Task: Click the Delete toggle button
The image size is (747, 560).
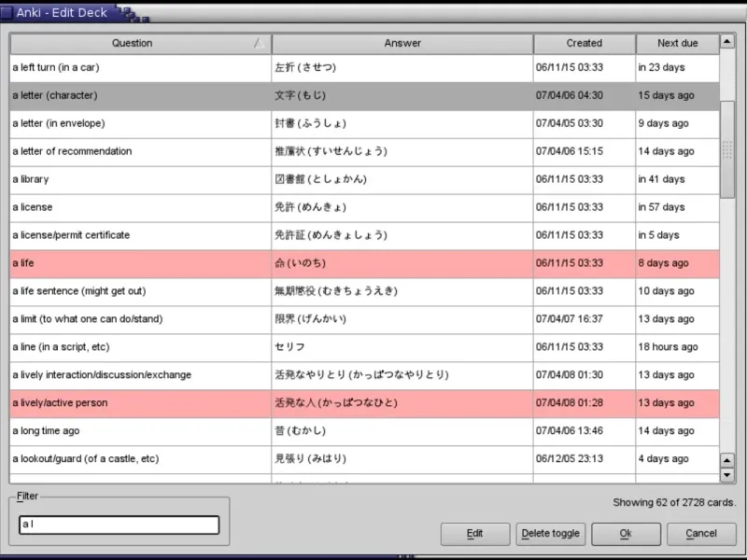Action: pos(550,533)
